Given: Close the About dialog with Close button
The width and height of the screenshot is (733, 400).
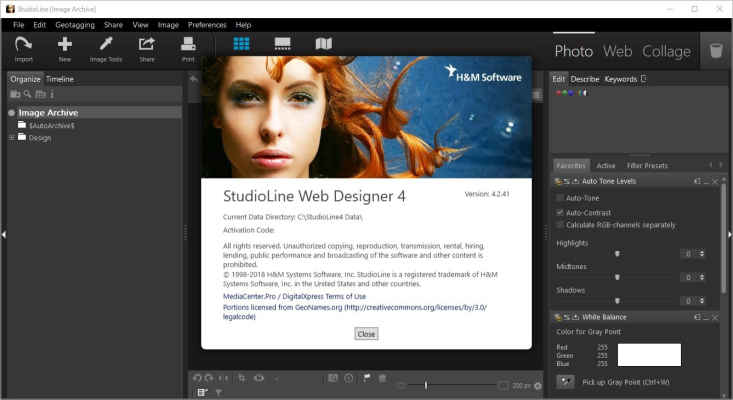Looking at the screenshot, I should click(366, 334).
